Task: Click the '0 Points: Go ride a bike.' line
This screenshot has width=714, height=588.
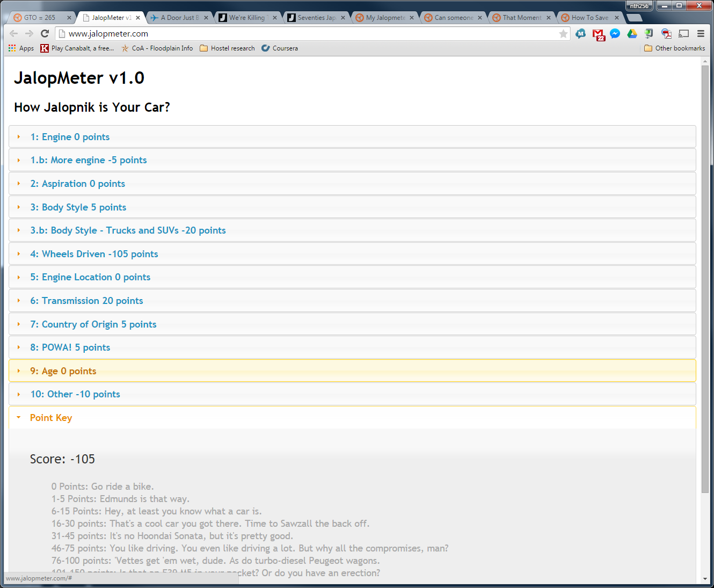Action: (x=103, y=487)
